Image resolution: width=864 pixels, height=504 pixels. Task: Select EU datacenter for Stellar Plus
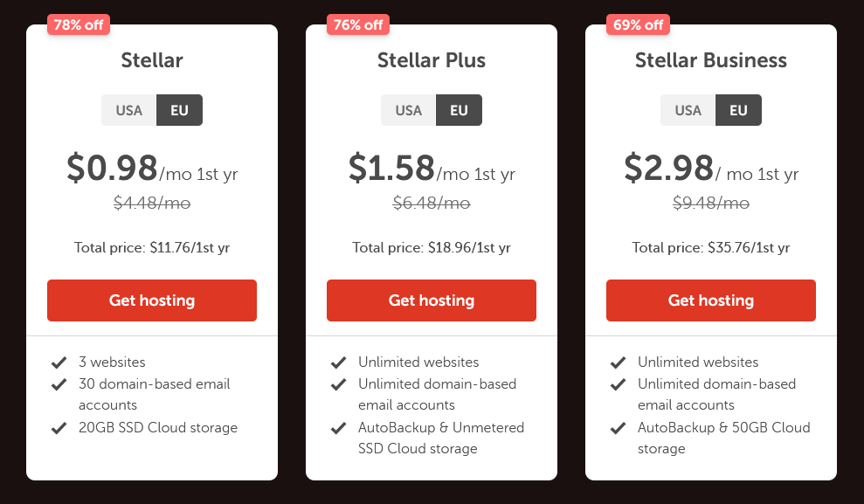click(x=459, y=110)
